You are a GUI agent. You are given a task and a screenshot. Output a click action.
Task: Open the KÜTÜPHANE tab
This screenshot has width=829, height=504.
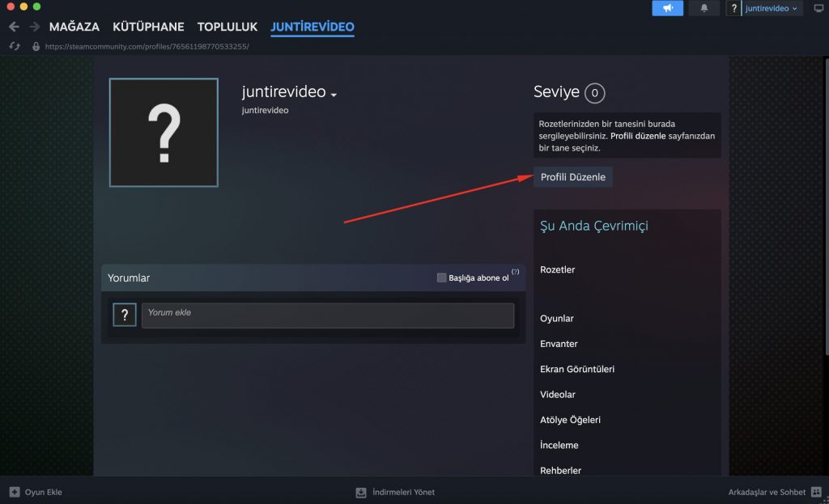[149, 27]
